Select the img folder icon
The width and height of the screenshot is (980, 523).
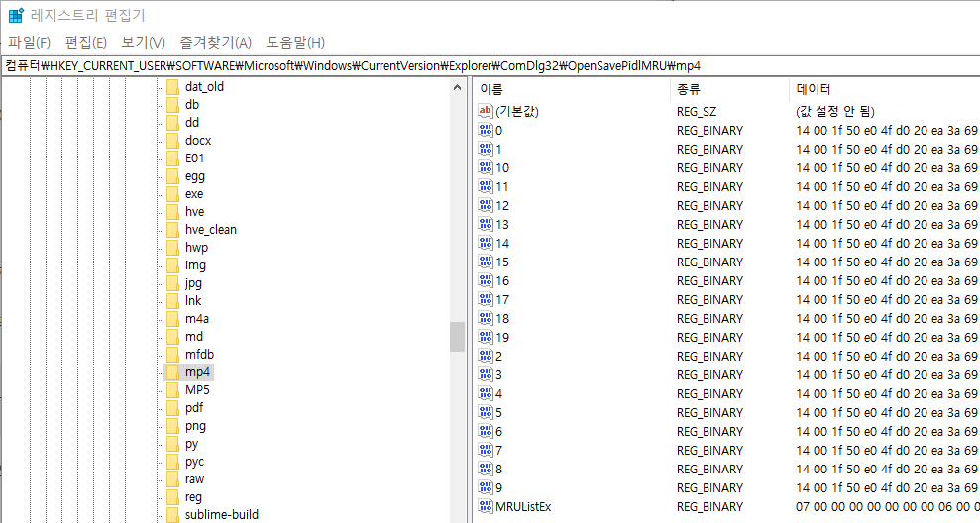point(173,264)
